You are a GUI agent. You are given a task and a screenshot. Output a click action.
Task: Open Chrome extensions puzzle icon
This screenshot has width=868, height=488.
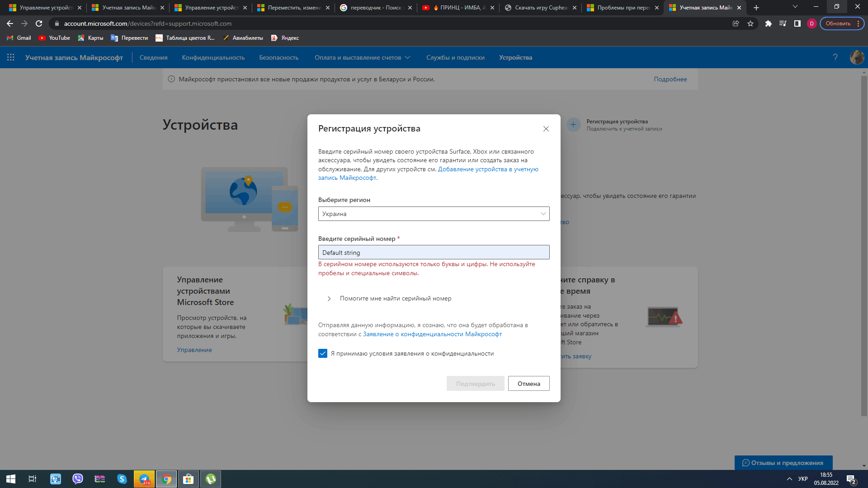[768, 23]
